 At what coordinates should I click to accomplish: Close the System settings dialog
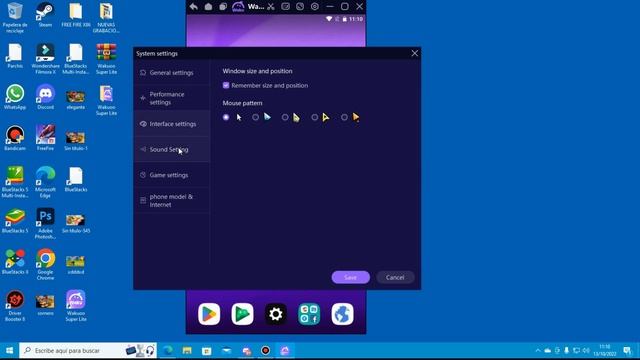415,53
